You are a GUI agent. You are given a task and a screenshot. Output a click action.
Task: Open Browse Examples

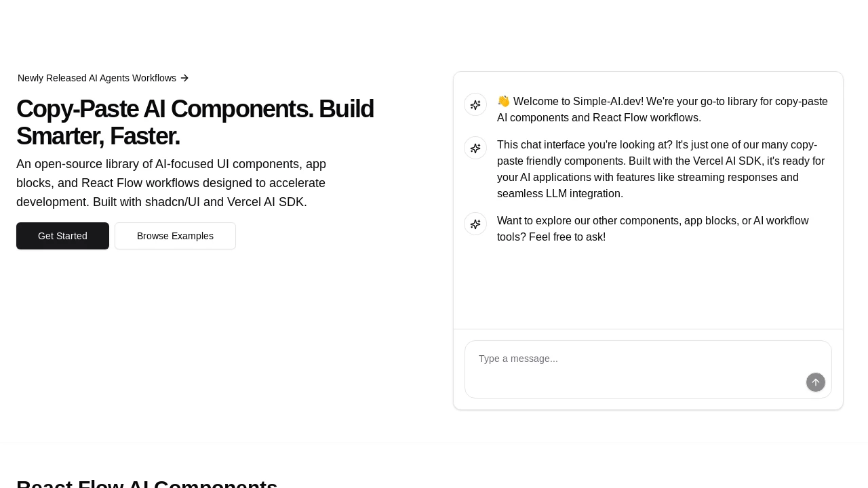point(175,236)
